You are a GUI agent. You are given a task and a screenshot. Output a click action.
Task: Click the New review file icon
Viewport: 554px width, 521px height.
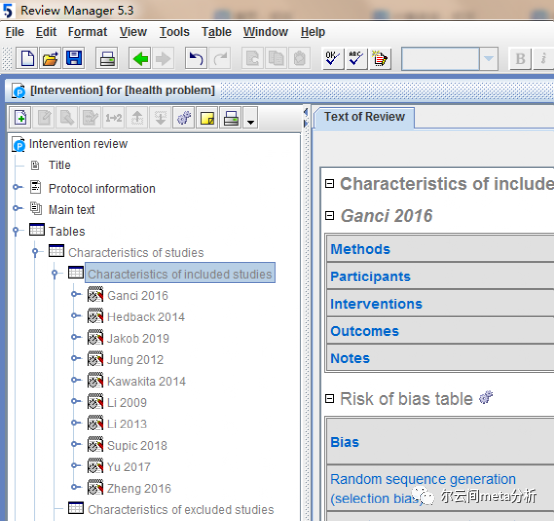point(28,59)
